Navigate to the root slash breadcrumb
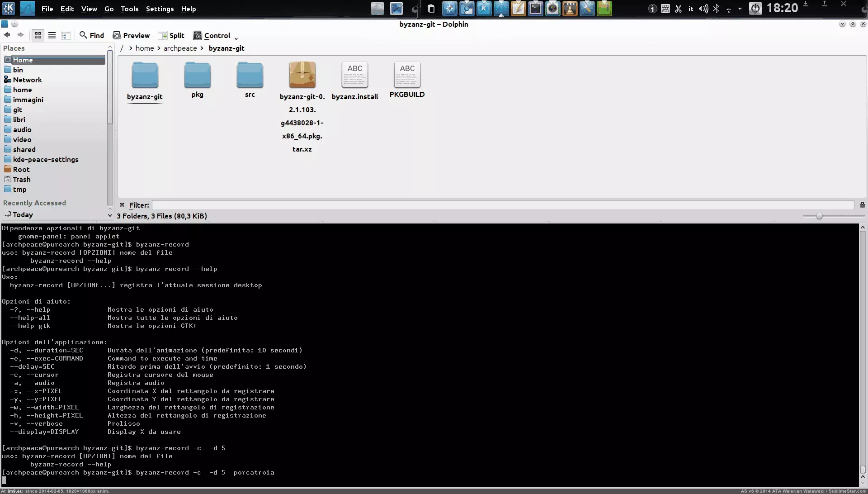 pyautogui.click(x=122, y=48)
